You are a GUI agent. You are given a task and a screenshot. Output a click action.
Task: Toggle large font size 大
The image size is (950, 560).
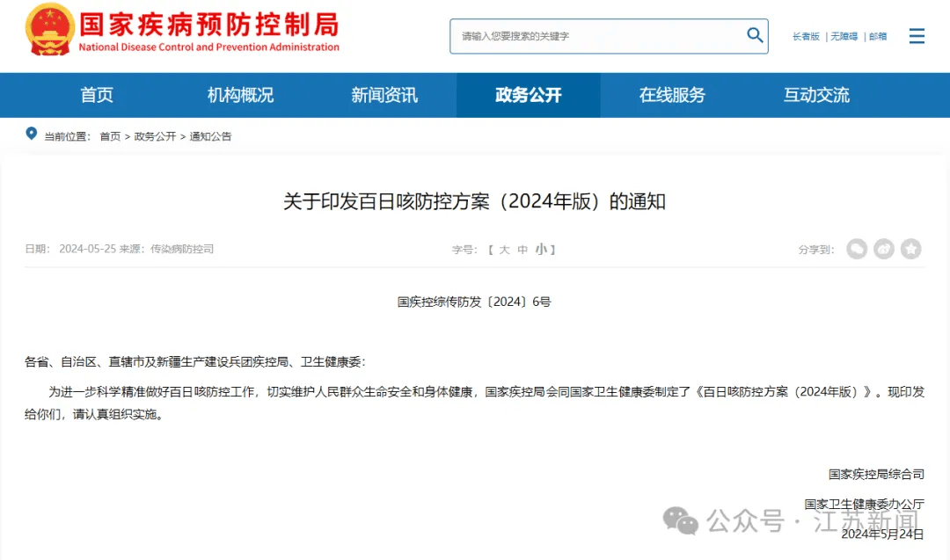[505, 250]
